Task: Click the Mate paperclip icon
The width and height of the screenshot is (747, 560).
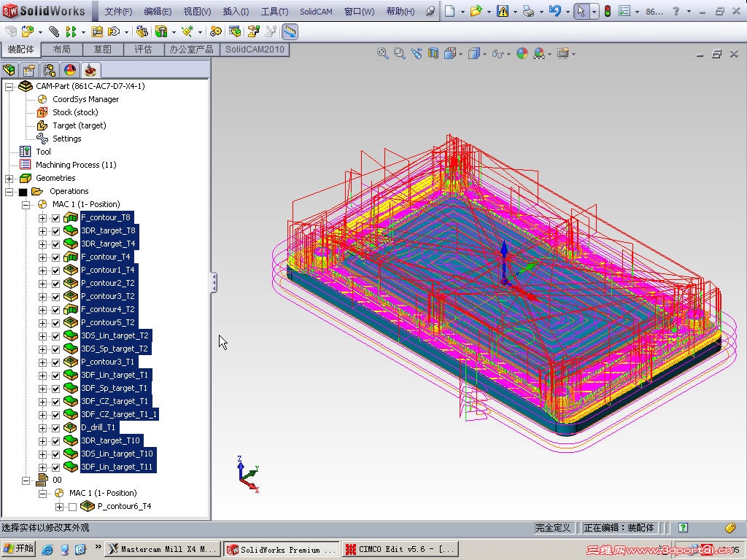Action: click(54, 32)
